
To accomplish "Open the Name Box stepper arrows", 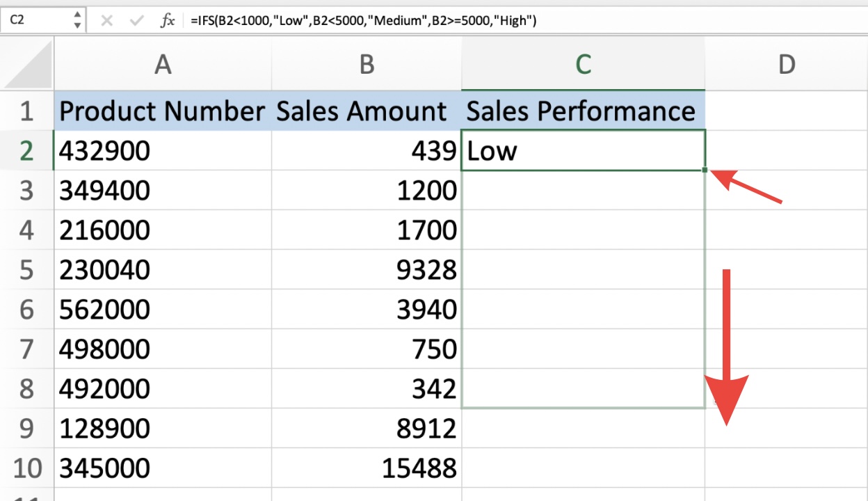I will [x=77, y=20].
